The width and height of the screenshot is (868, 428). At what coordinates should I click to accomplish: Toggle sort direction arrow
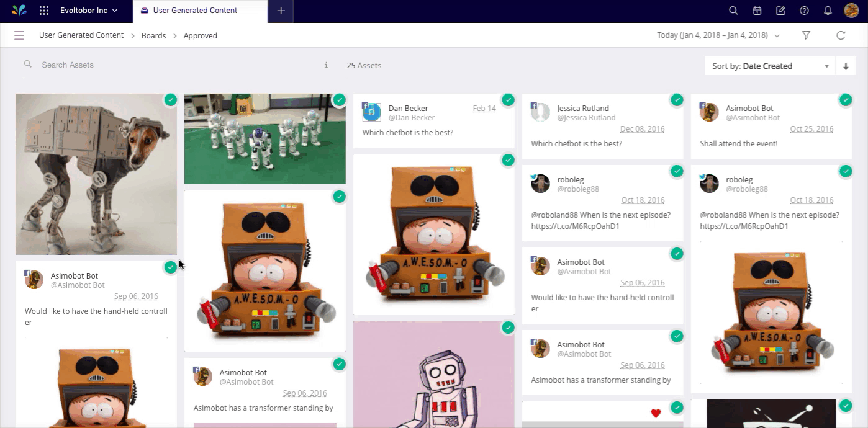pos(846,66)
